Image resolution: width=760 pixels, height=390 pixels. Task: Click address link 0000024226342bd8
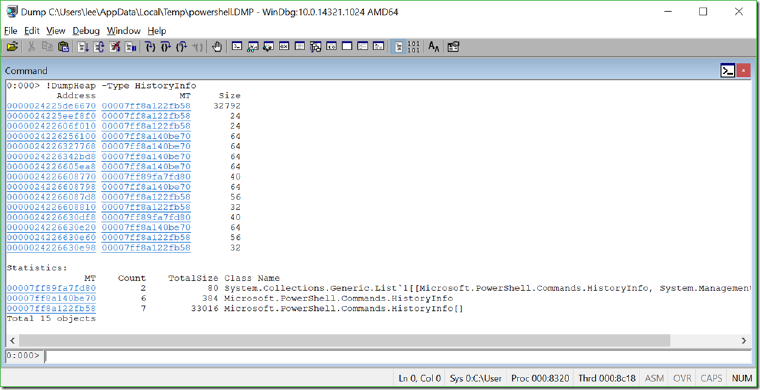tap(51, 156)
